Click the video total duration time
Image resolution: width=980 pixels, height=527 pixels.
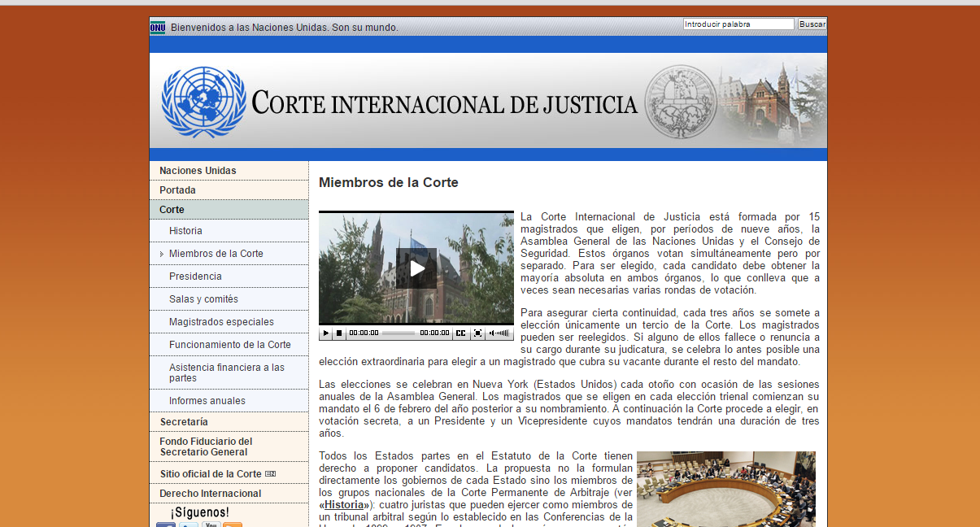point(434,333)
